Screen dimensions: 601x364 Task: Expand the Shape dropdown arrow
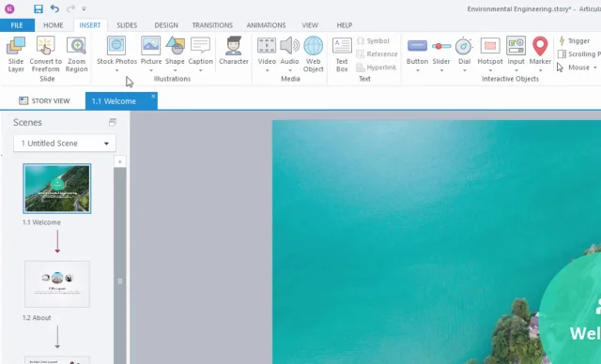coord(176,70)
